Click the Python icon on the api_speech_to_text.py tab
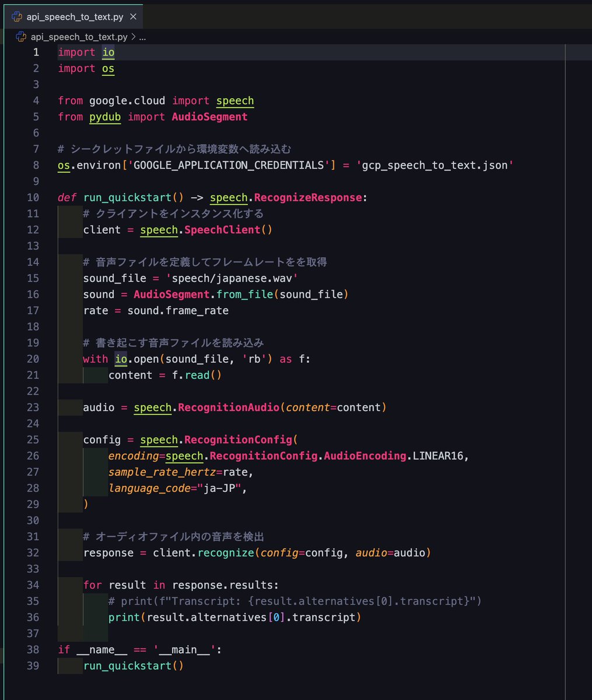 [x=16, y=17]
